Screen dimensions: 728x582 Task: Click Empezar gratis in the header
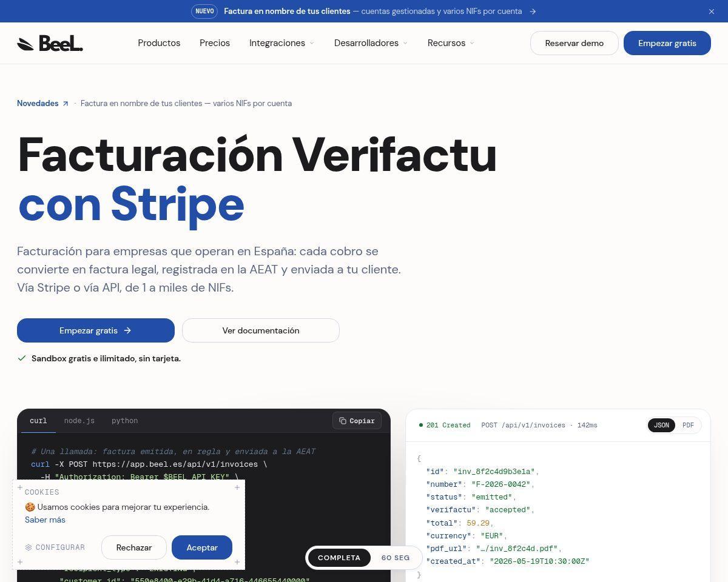667,43
